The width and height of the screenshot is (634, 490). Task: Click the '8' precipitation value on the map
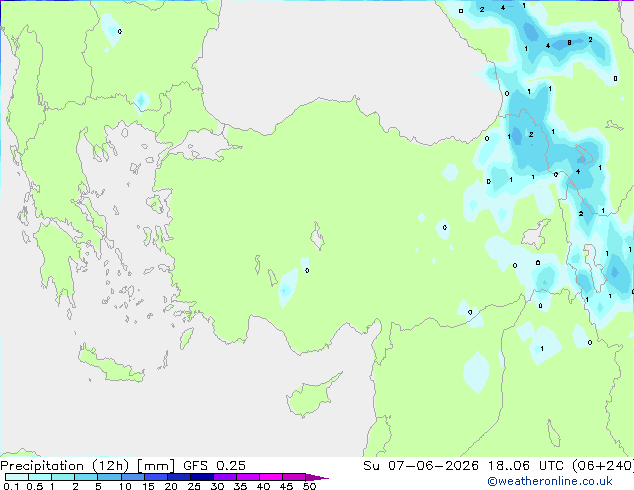569,42
